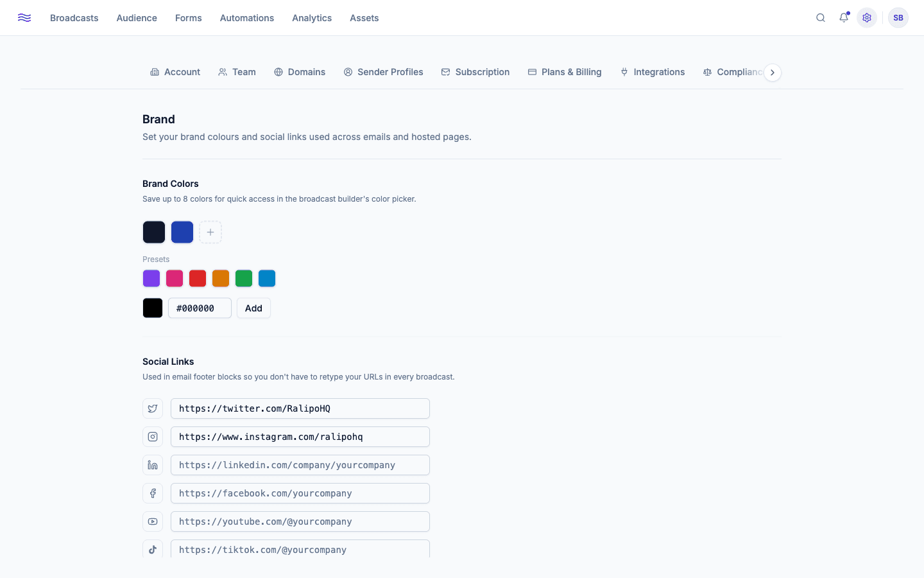Image resolution: width=924 pixels, height=578 pixels.
Task: Pick the red preset color
Action: (198, 278)
